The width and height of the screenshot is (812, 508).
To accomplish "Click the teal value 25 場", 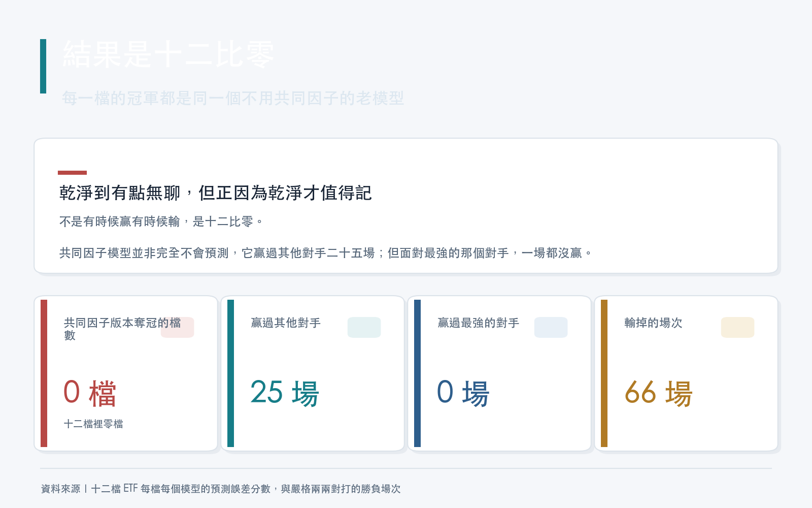I will pyautogui.click(x=285, y=393).
